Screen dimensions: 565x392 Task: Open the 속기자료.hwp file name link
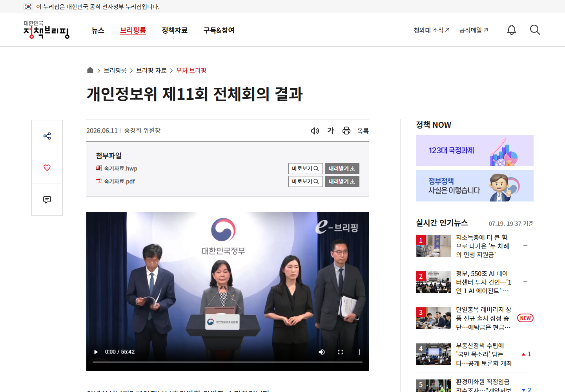pos(120,168)
